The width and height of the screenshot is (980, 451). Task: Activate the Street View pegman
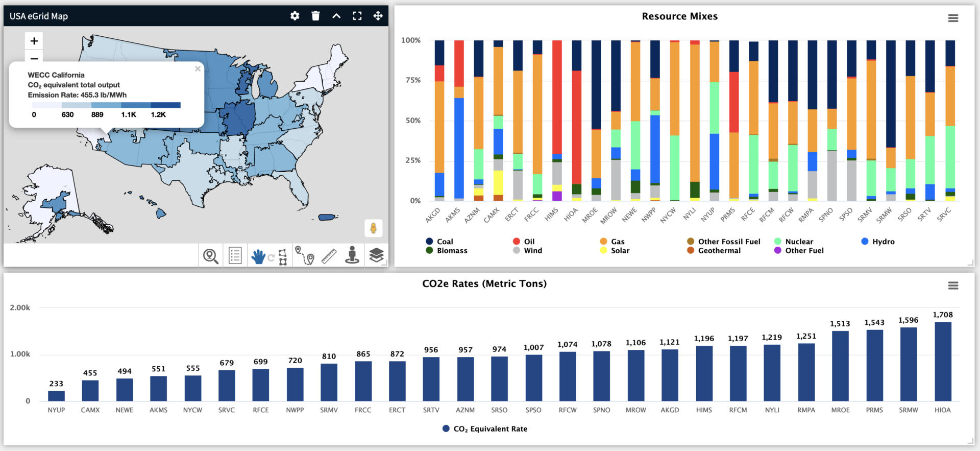[x=374, y=228]
